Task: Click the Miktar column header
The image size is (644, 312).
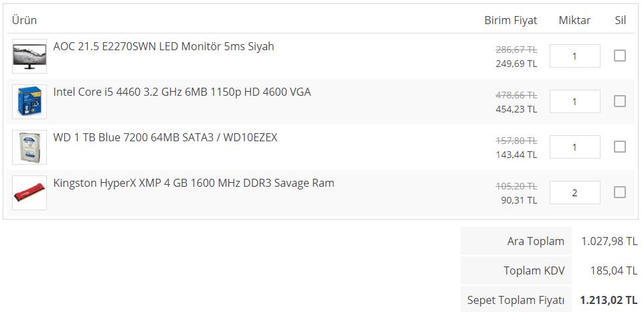Action: pyautogui.click(x=574, y=20)
